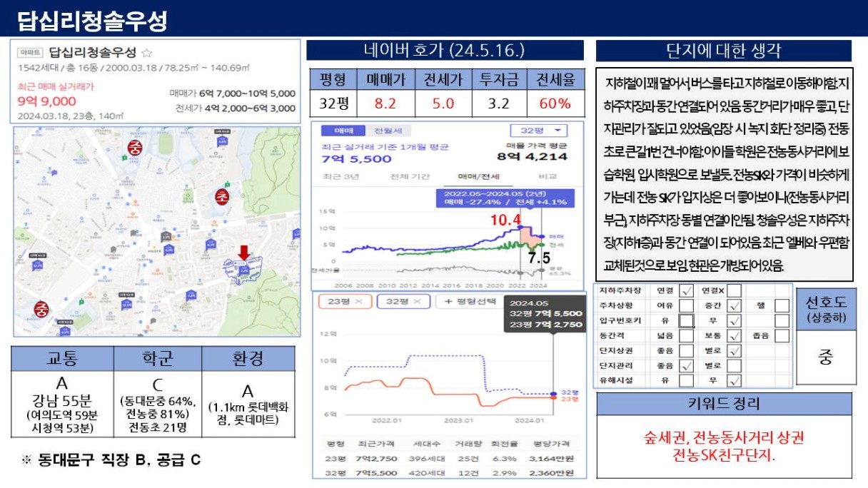Image resolution: width=868 pixels, height=488 pixels.
Task: Check the 동간격 넓음 checkbox
Action: pos(687,336)
